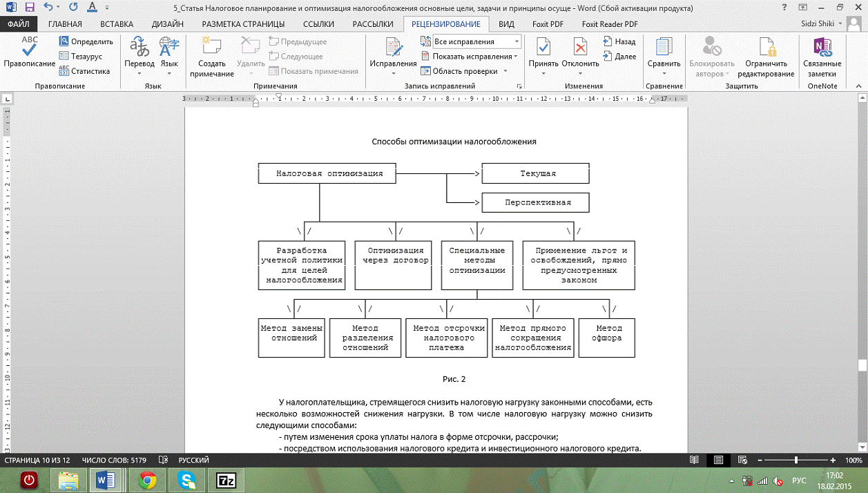Image resolution: width=868 pixels, height=493 pixels.
Task: Open the Все исправления dropdown
Action: pyautogui.click(x=476, y=41)
